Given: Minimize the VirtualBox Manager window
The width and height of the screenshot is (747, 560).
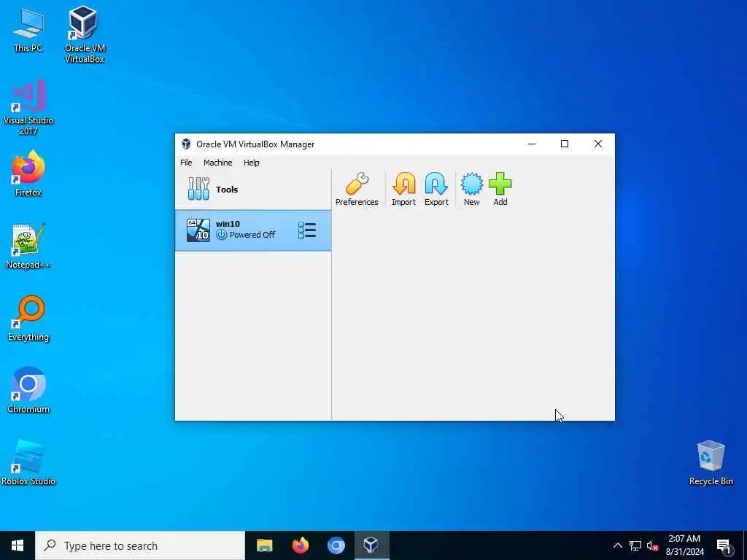Looking at the screenshot, I should point(532,144).
